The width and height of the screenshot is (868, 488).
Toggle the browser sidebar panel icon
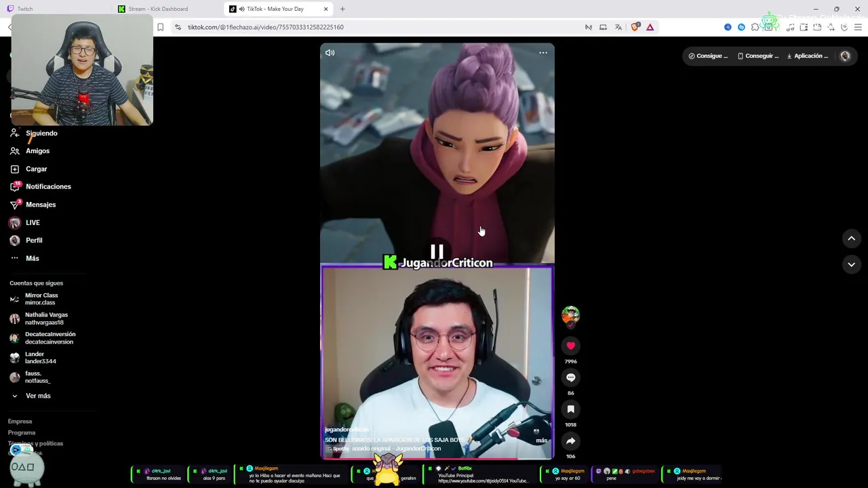[x=804, y=27]
